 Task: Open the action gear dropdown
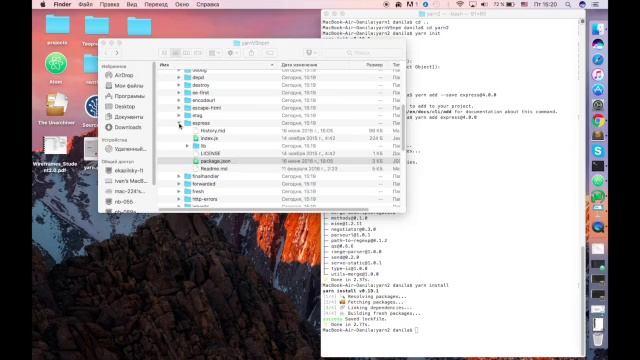[x=233, y=53]
